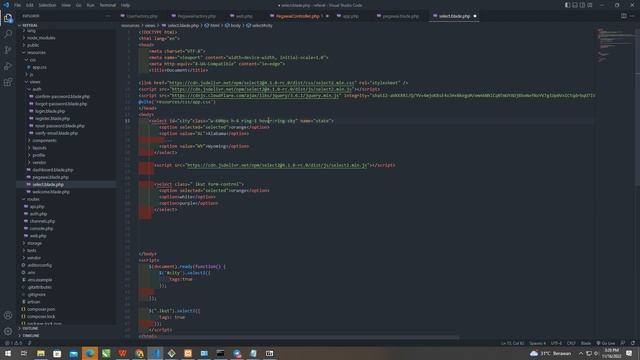Screen dimensions: 640x360
Task: Expand the OUTLINE section
Action: [x=30, y=328]
